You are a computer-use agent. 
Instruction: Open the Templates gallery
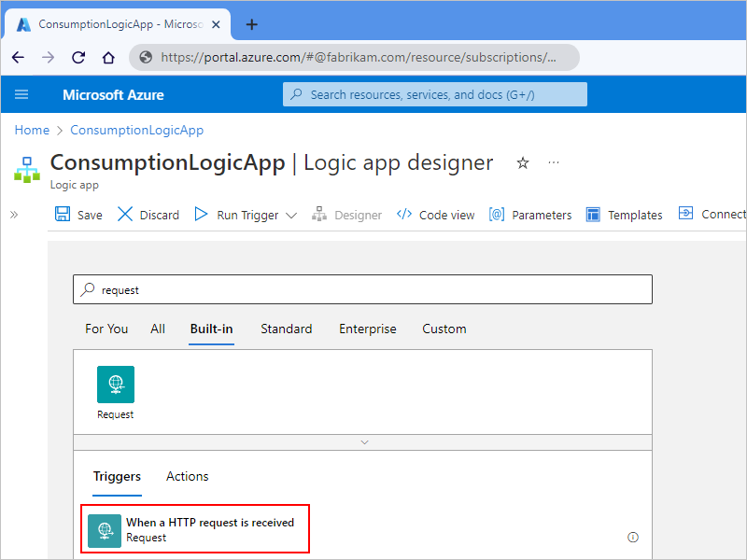coord(624,215)
